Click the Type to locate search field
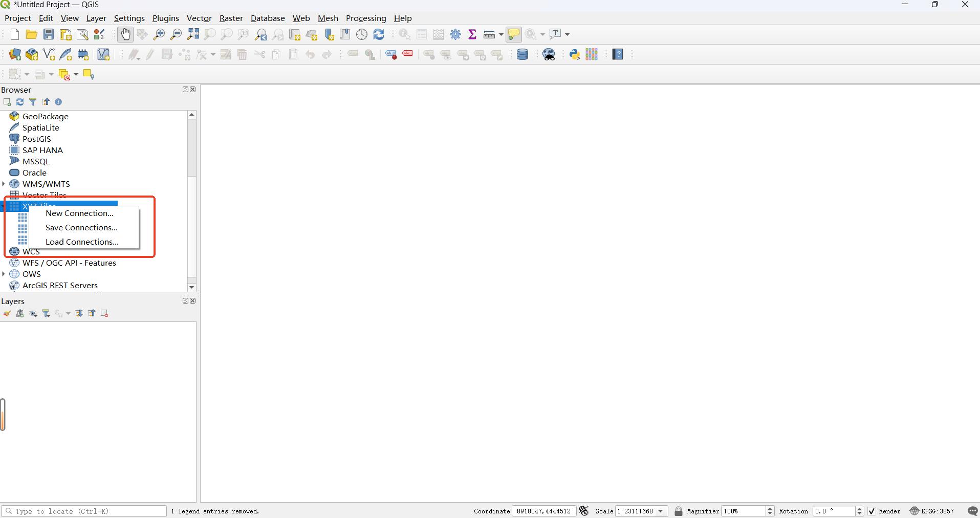Viewport: 980px width, 518px height. coord(84,511)
